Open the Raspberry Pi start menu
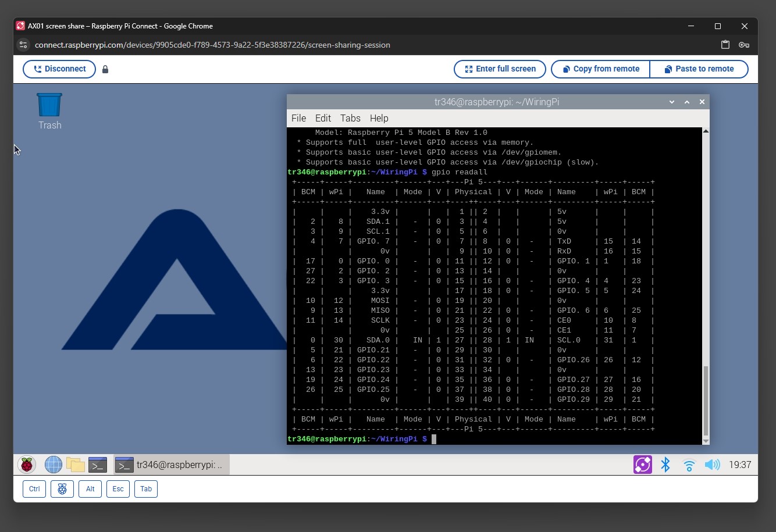Image resolution: width=776 pixels, height=532 pixels. [x=27, y=465]
